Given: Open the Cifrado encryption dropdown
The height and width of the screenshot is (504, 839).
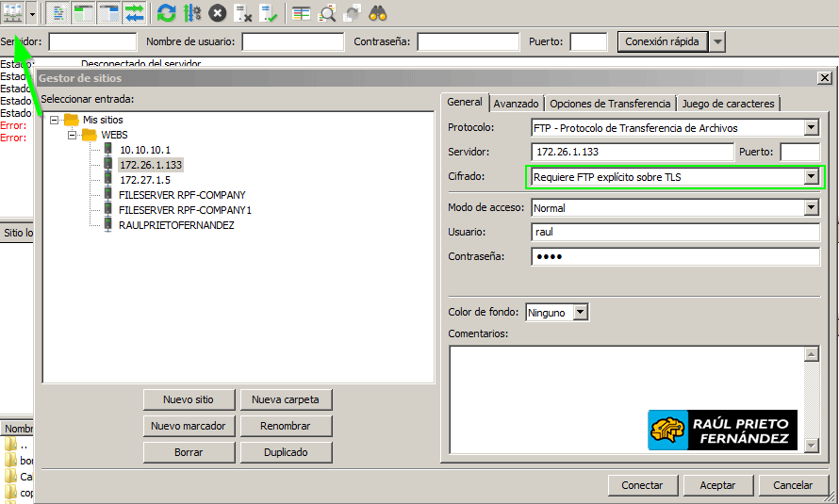Looking at the screenshot, I should 810,176.
